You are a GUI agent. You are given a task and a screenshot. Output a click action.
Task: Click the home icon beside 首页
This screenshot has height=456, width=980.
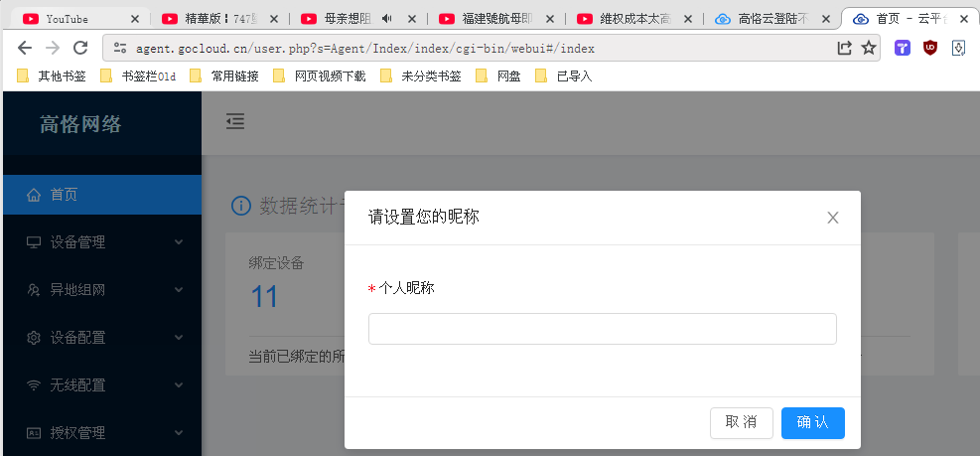[x=34, y=195]
